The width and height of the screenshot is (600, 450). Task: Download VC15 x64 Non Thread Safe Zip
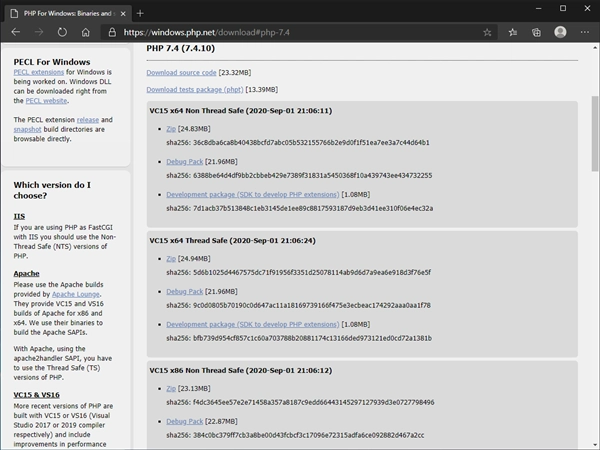click(171, 129)
